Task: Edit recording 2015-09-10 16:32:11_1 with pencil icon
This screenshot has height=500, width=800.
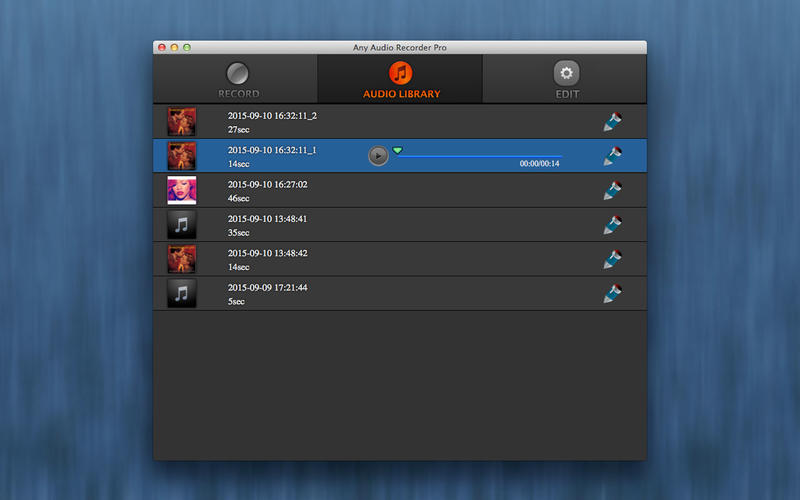Action: pyautogui.click(x=612, y=156)
